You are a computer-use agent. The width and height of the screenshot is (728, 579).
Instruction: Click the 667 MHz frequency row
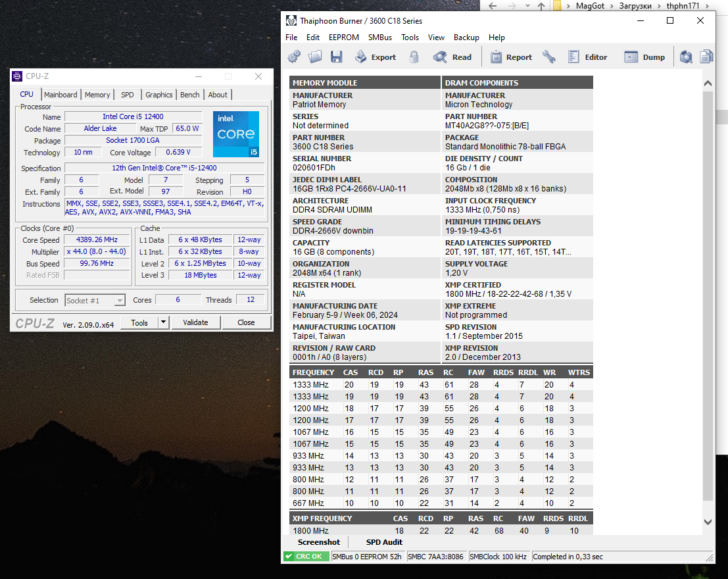[441, 503]
